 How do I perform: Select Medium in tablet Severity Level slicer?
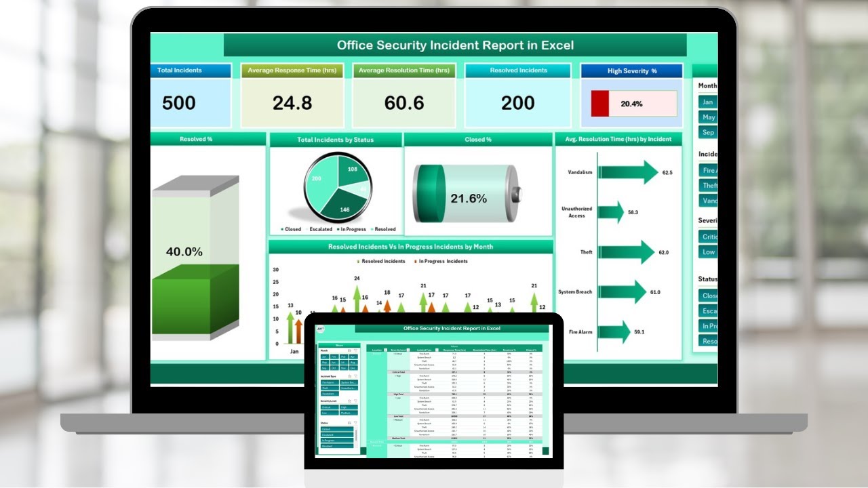(349, 413)
